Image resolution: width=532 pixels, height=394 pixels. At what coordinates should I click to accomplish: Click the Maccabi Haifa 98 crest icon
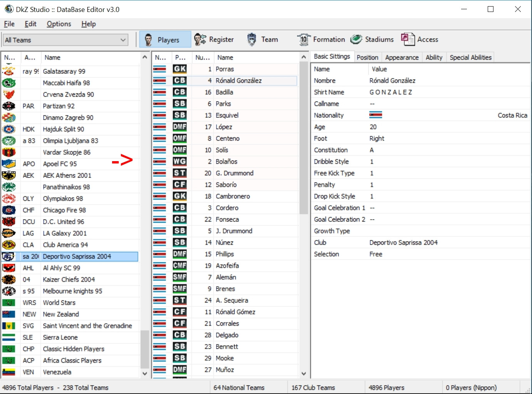9,83
